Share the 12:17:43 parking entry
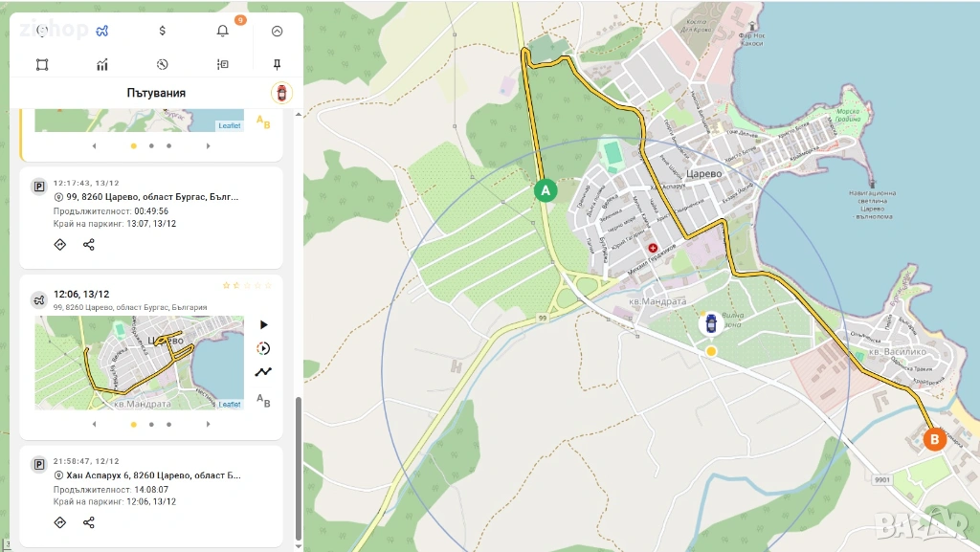The width and height of the screenshot is (980, 552). 89,245
